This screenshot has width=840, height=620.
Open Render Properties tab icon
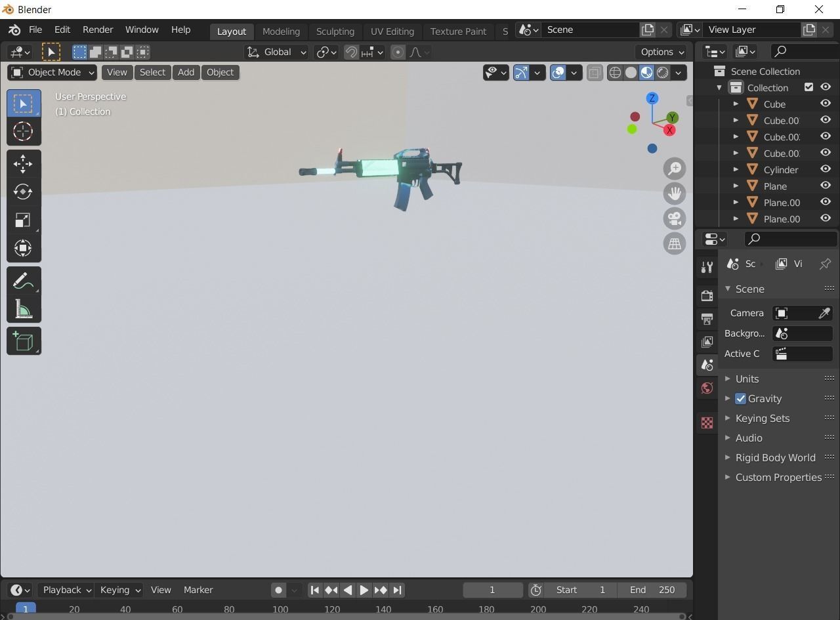707,295
